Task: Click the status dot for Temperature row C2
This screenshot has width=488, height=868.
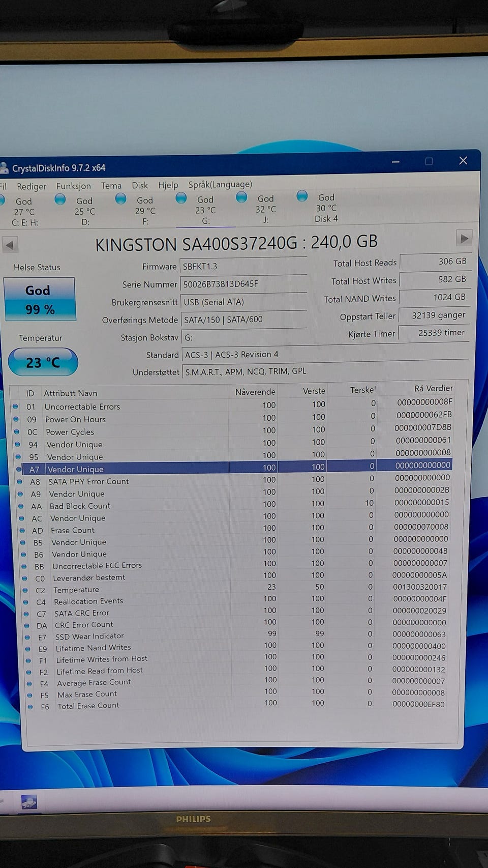Action: tap(25, 590)
